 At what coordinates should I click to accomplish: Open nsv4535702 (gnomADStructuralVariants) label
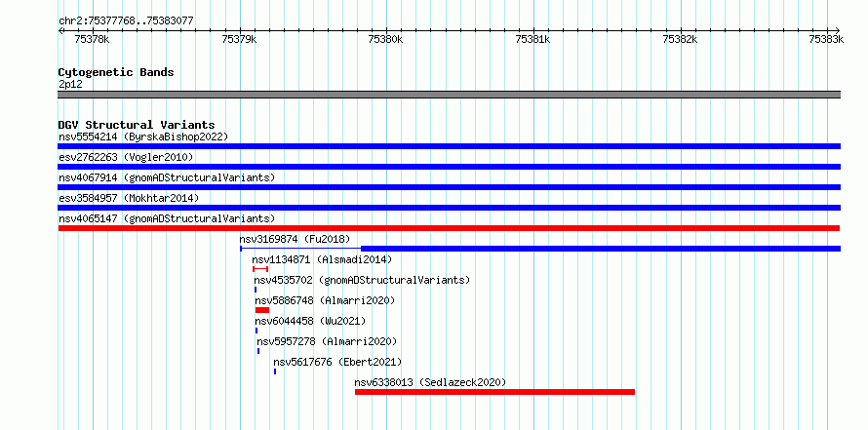pos(362,280)
